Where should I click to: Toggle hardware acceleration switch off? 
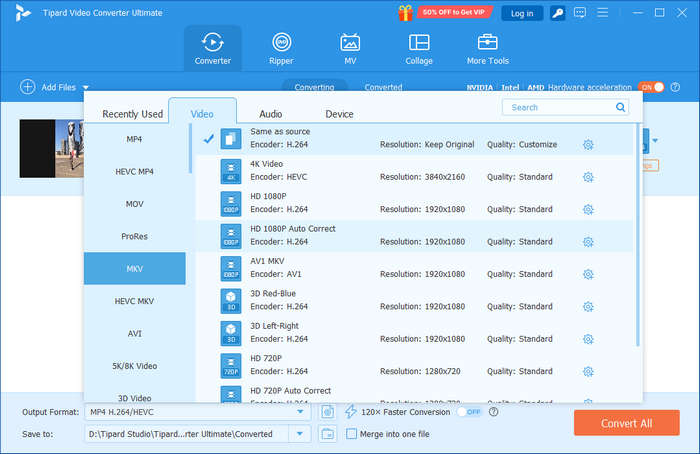[651, 87]
